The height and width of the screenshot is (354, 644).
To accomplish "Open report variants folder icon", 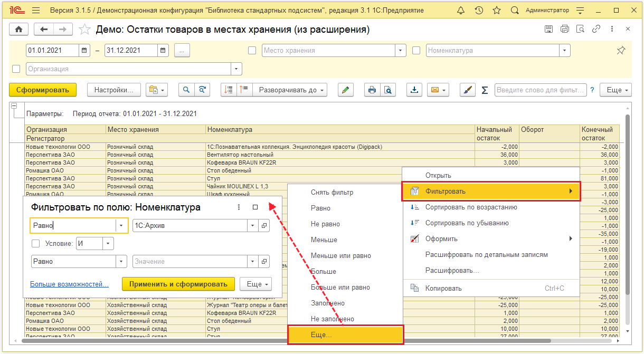I will [157, 90].
